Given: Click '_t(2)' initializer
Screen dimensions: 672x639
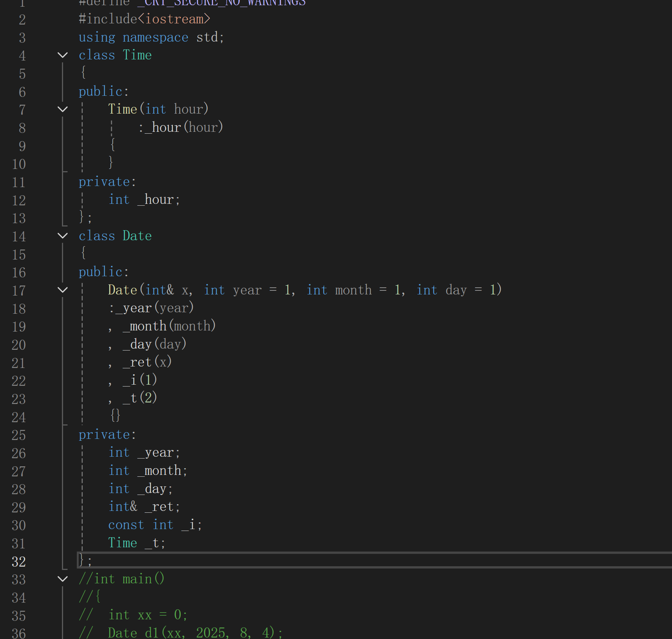Looking at the screenshot, I should [140, 398].
